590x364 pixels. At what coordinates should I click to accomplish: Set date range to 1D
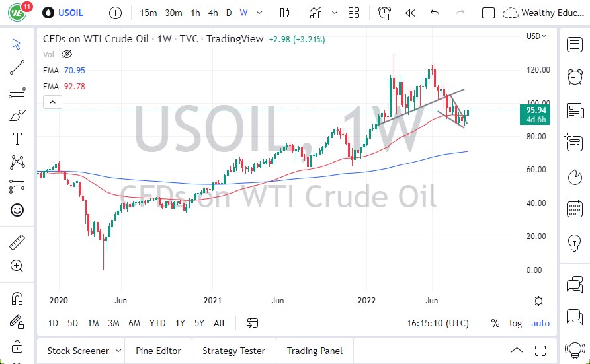pyautogui.click(x=53, y=324)
